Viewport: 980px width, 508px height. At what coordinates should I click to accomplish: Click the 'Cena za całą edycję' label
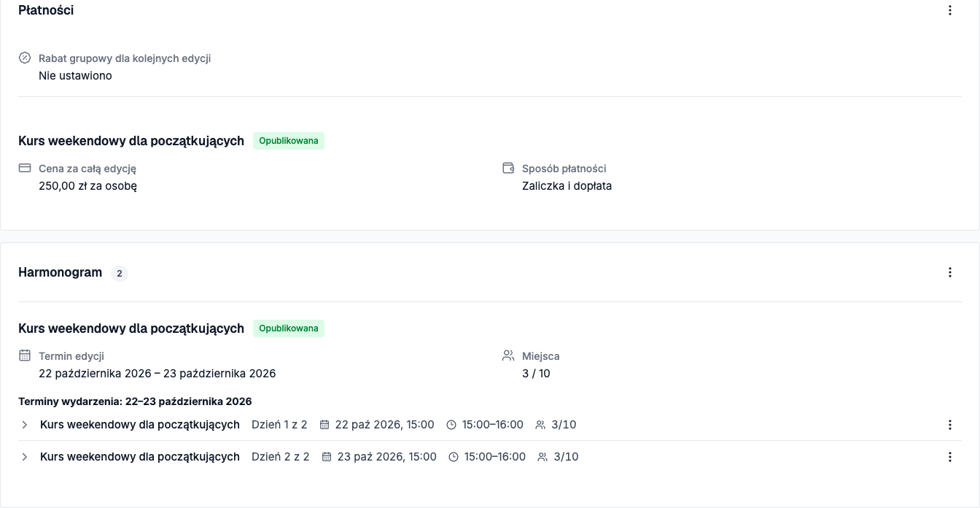(87, 168)
